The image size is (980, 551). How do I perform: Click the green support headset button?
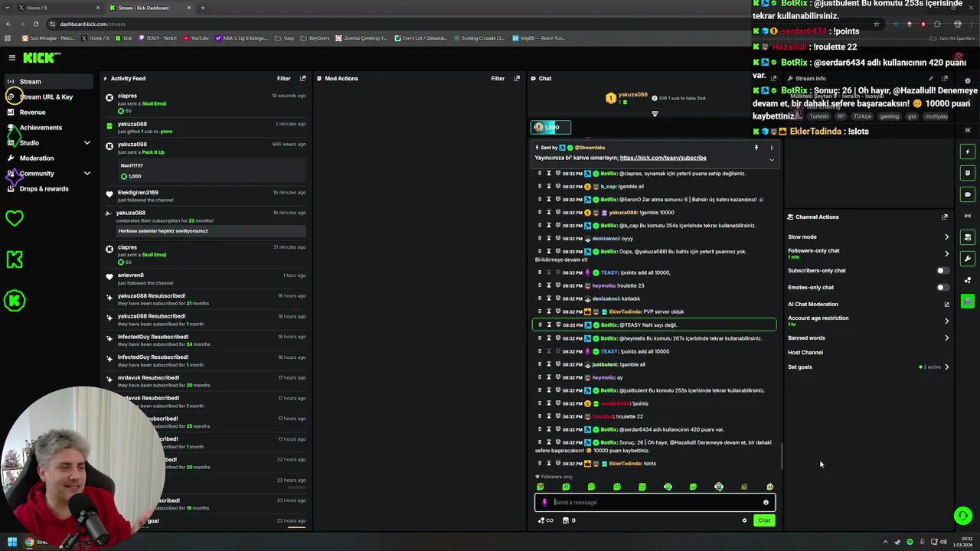963,516
